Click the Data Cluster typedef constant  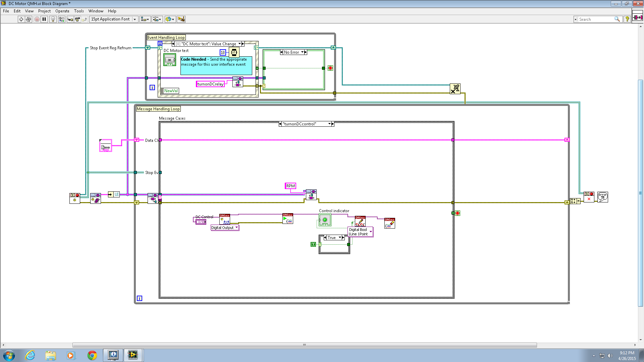pyautogui.click(x=106, y=145)
